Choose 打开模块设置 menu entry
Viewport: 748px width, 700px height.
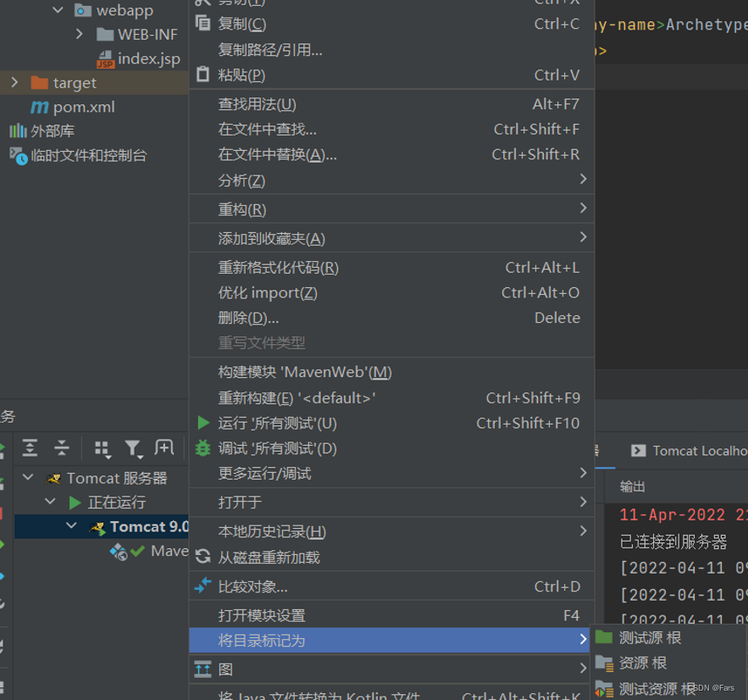click(x=391, y=615)
